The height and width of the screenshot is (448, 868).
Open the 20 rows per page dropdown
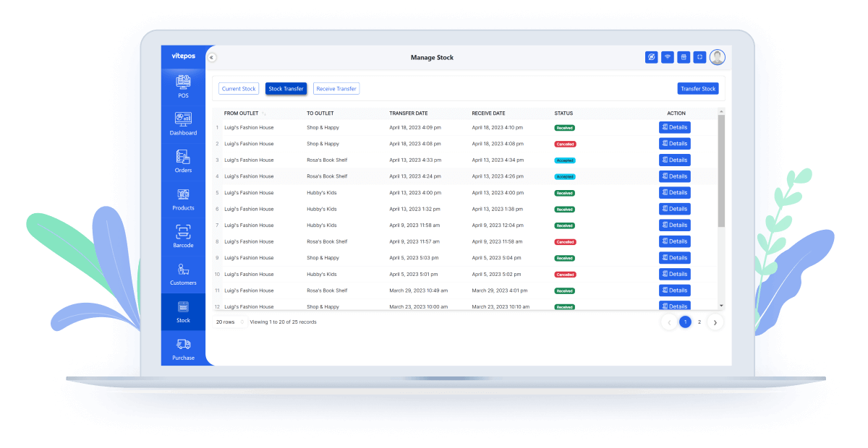230,322
